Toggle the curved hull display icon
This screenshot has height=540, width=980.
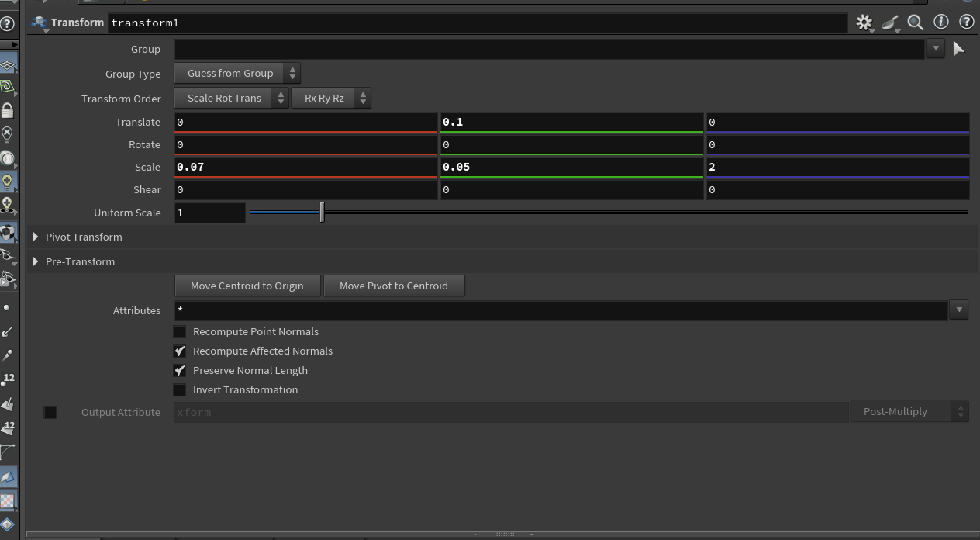click(8, 452)
